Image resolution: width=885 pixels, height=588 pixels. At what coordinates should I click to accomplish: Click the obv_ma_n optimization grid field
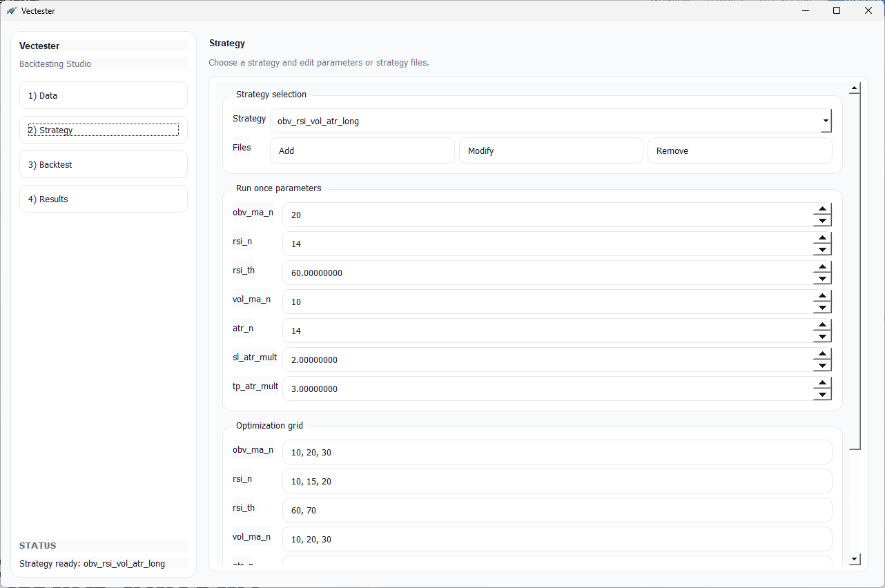click(x=557, y=452)
